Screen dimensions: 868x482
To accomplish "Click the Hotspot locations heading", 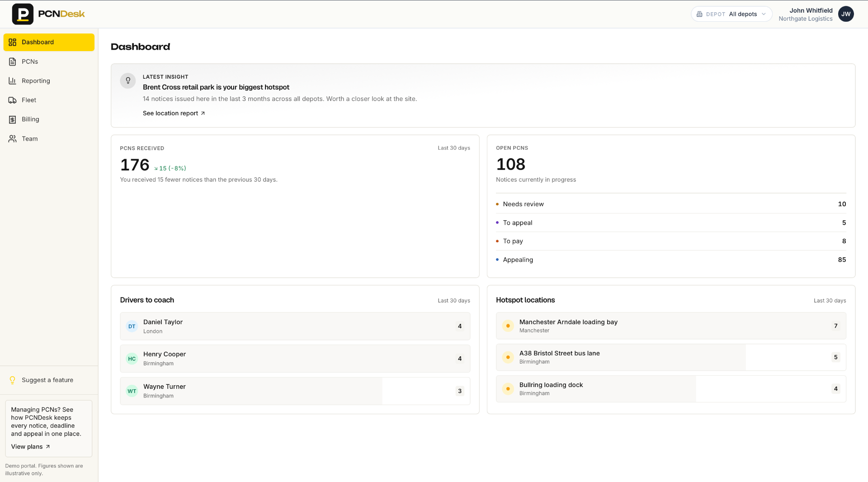I will [525, 300].
